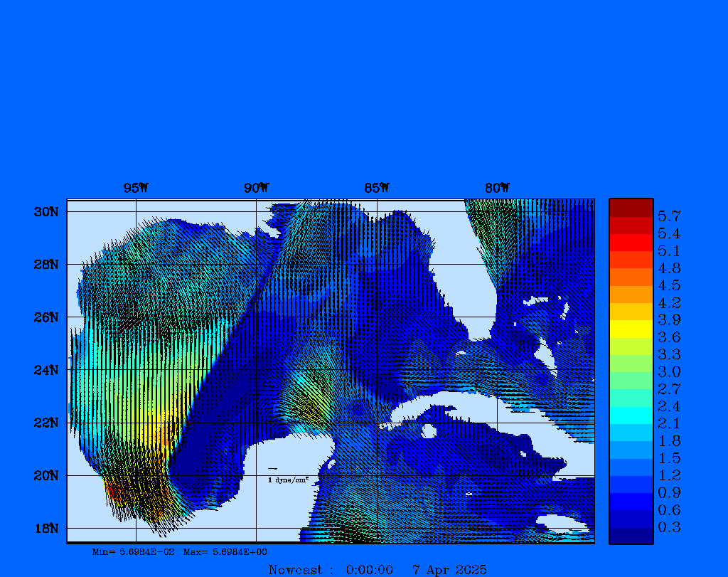Click the 1.5 colorbar value label
Image resolution: width=728 pixels, height=577 pixels.
click(x=669, y=458)
